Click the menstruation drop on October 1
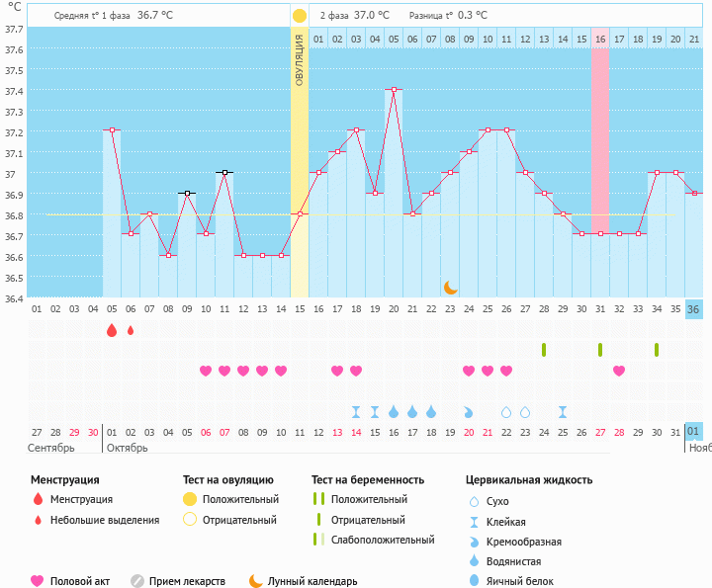712x588 pixels. click(112, 330)
